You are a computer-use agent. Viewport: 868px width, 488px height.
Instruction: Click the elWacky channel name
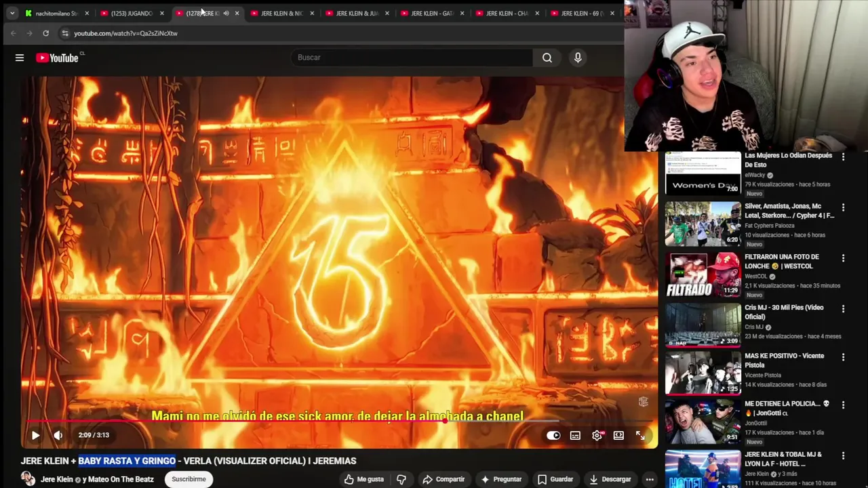(755, 176)
